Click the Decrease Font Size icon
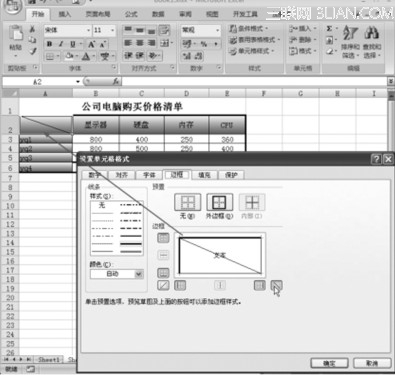Viewport: 395px width, 375px height. pos(102,44)
